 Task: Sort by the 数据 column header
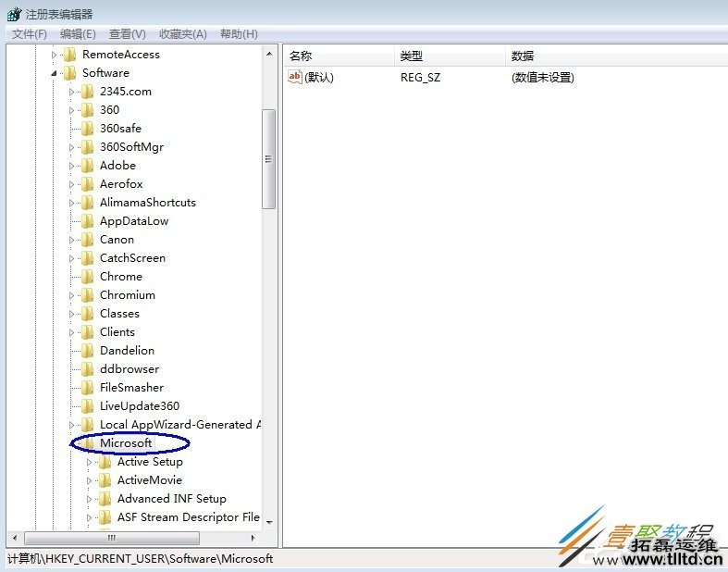coord(617,56)
